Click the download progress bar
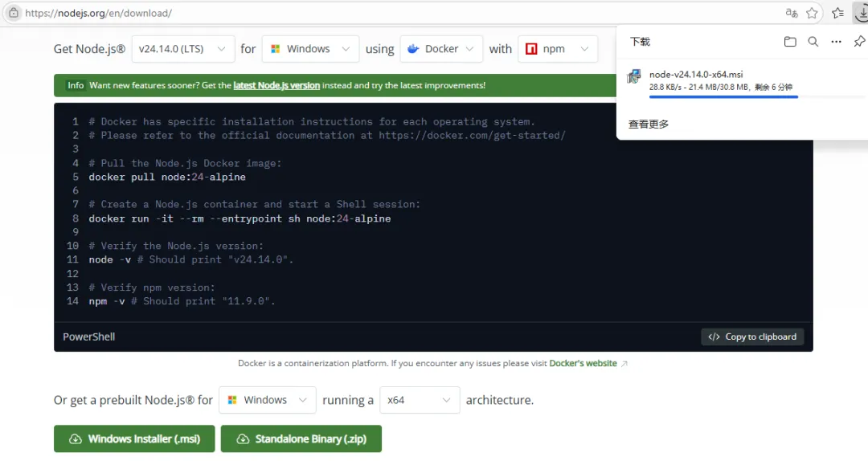The width and height of the screenshot is (868, 461). pos(755,97)
